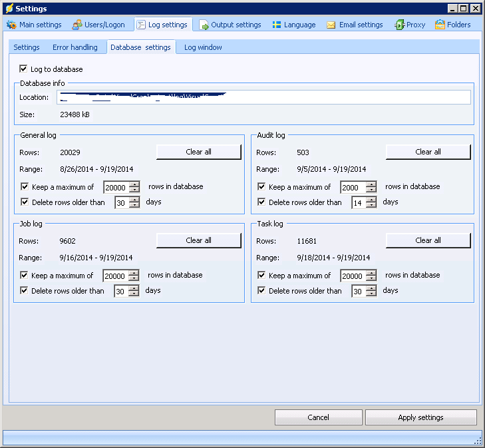Switch to the Error handling tab
The height and width of the screenshot is (448, 485).
[75, 47]
